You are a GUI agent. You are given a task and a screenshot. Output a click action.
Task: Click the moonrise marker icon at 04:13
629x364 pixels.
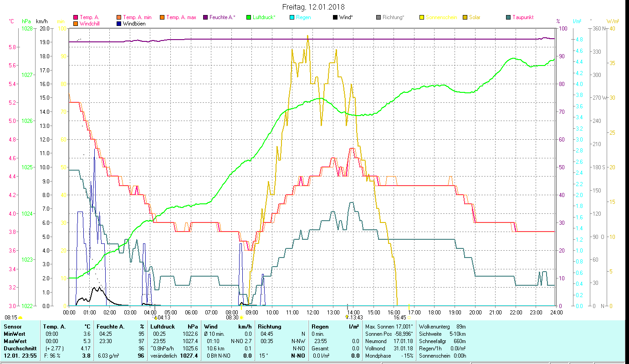point(155,318)
